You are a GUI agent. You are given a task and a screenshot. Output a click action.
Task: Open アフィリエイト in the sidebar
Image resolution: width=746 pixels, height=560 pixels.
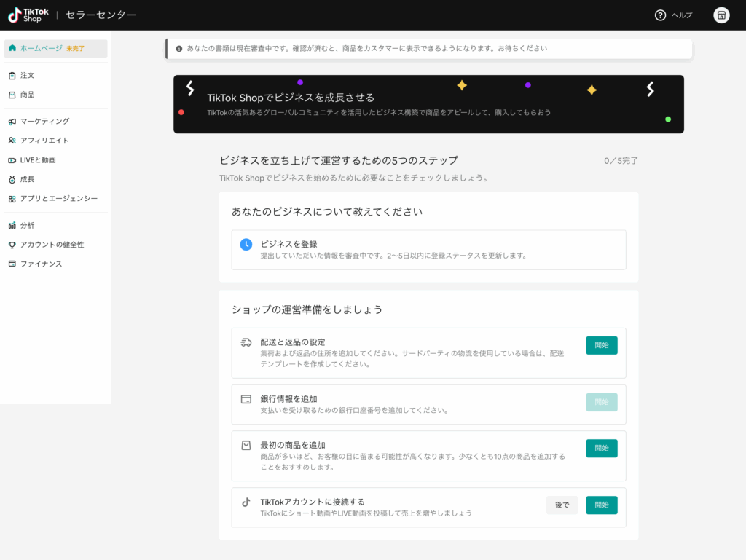[44, 141]
